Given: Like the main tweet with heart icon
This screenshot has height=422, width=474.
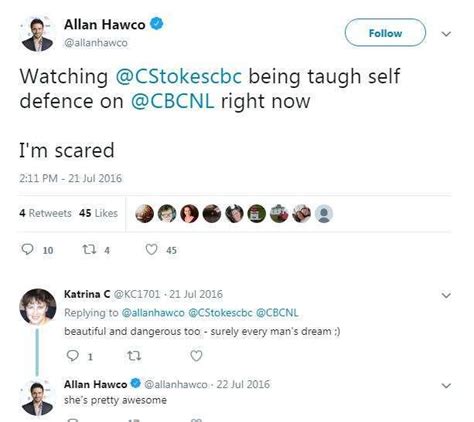Looking at the screenshot, I should click(151, 249).
